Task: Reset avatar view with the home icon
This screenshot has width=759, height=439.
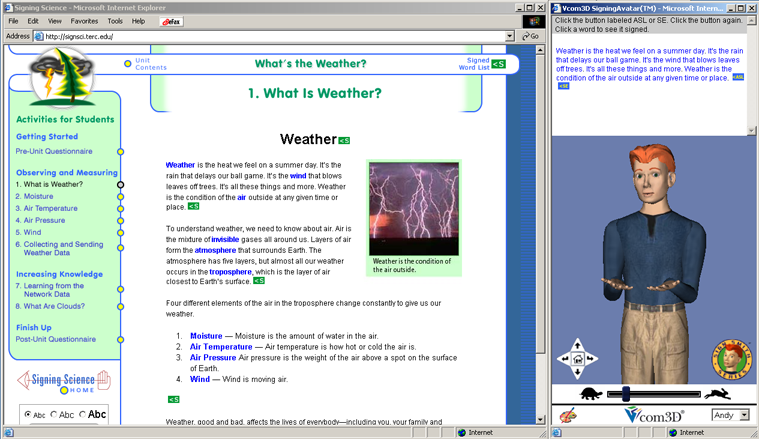Action: [x=578, y=359]
